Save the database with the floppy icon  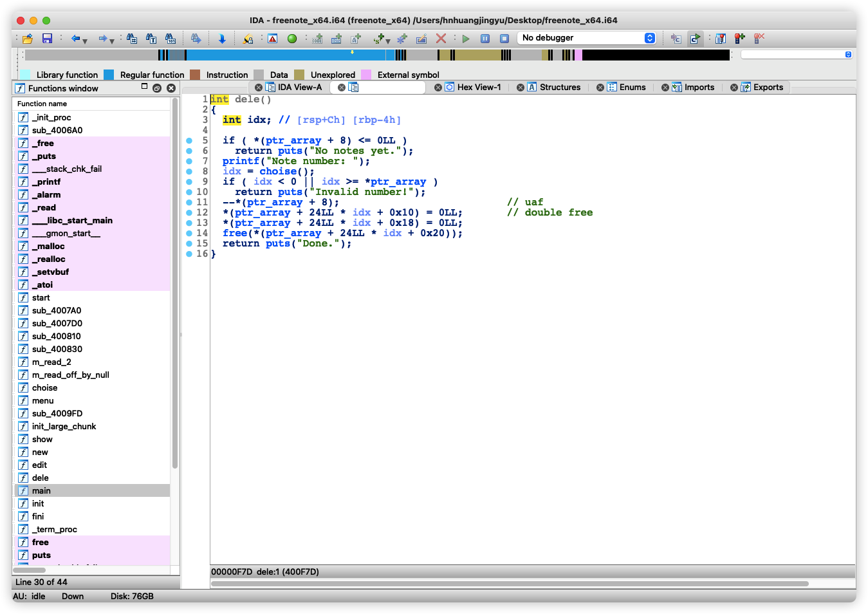point(47,39)
